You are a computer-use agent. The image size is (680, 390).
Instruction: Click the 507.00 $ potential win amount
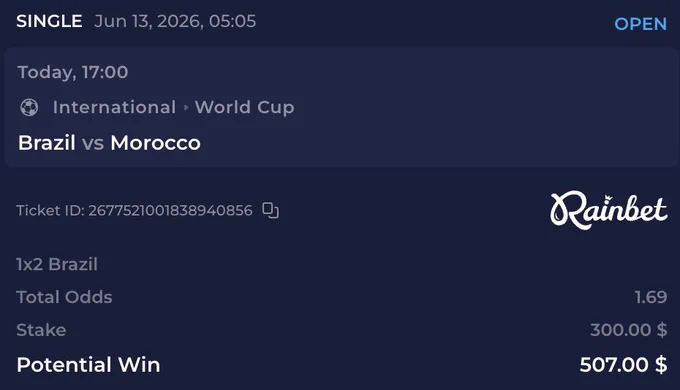pyautogui.click(x=623, y=365)
